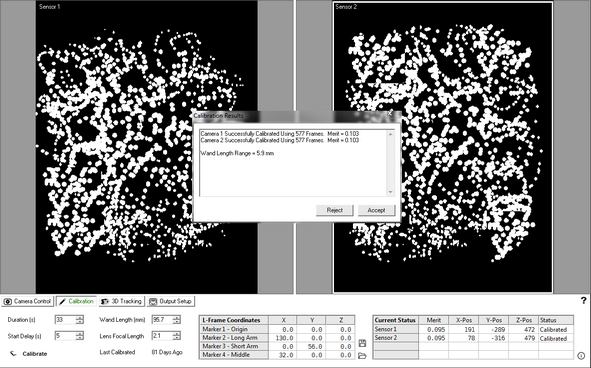Click the Sensor 2 row in Current Status
Image resolution: width=591 pixels, height=368 pixels.
click(474, 338)
